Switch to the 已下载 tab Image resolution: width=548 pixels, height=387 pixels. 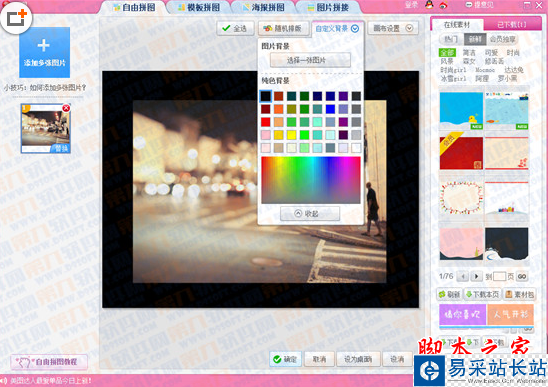pyautogui.click(x=512, y=24)
